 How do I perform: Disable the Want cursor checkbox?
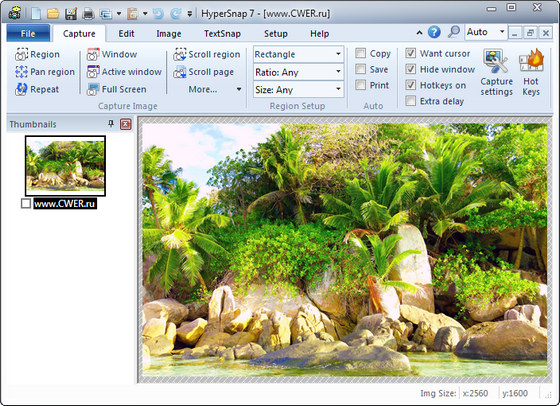411,54
